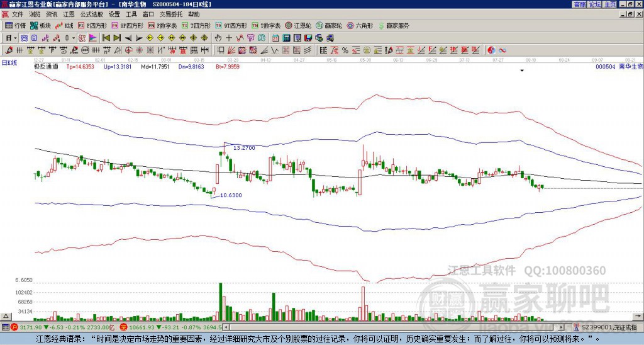The width and height of the screenshot is (644, 345).
Task: Click the 论坛 button in title bar
Action: 594,4
